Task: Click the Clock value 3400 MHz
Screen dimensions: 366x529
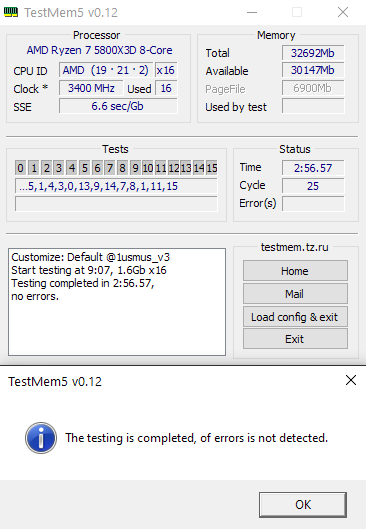Action: tap(91, 88)
